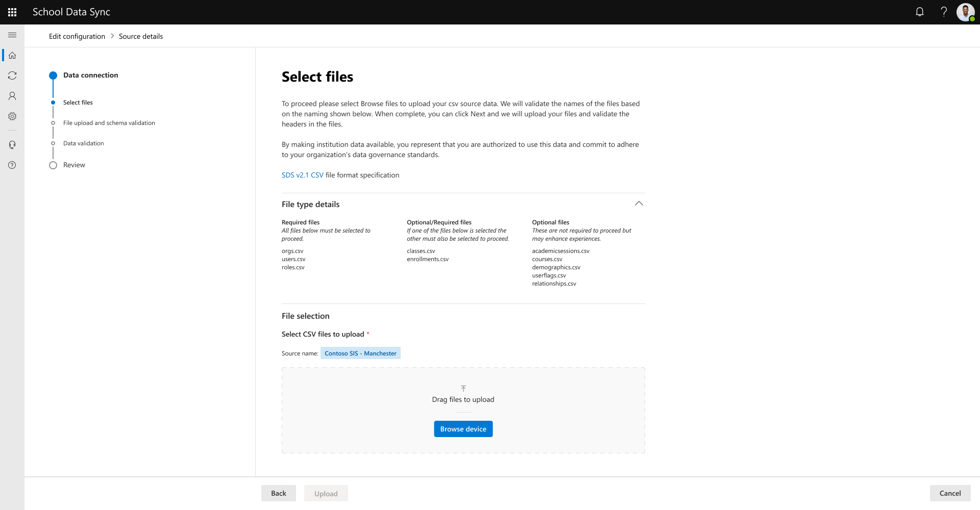The height and width of the screenshot is (510, 980).
Task: Click the Cancel button
Action: click(x=950, y=493)
